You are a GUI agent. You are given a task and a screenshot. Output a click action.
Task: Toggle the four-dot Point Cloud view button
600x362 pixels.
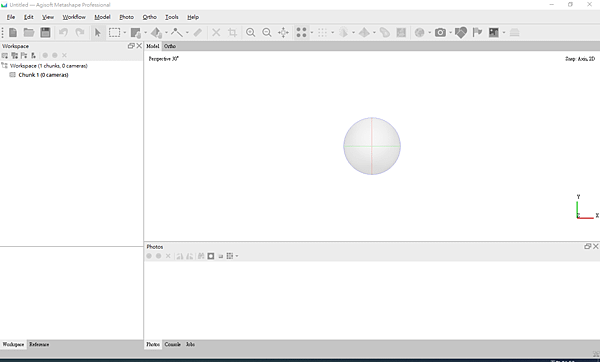point(302,33)
